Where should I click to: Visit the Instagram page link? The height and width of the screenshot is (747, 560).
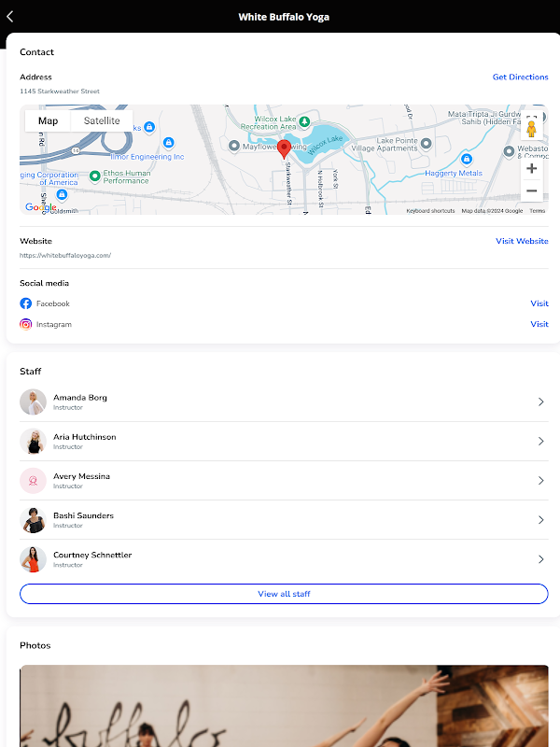pos(539,324)
